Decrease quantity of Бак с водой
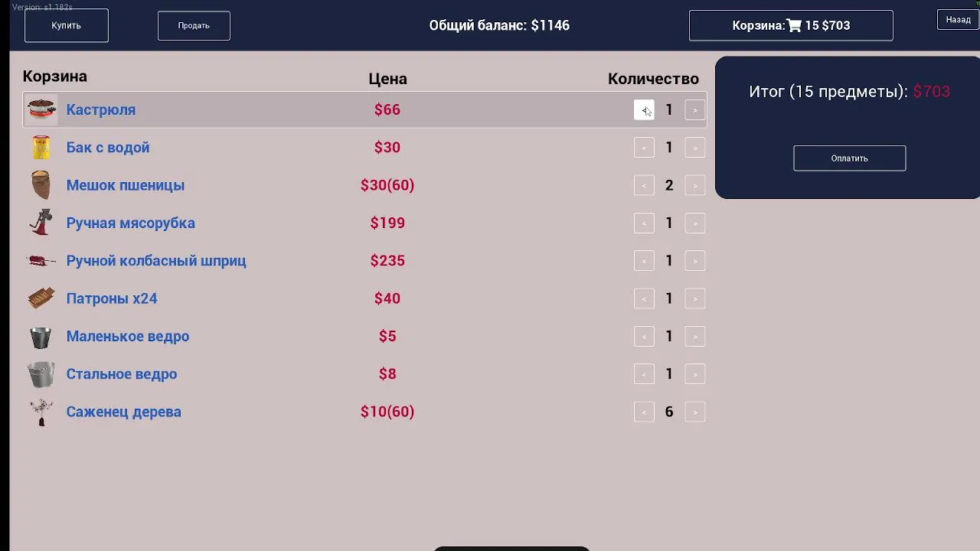Screen dimensions: 980x551 [x=644, y=148]
